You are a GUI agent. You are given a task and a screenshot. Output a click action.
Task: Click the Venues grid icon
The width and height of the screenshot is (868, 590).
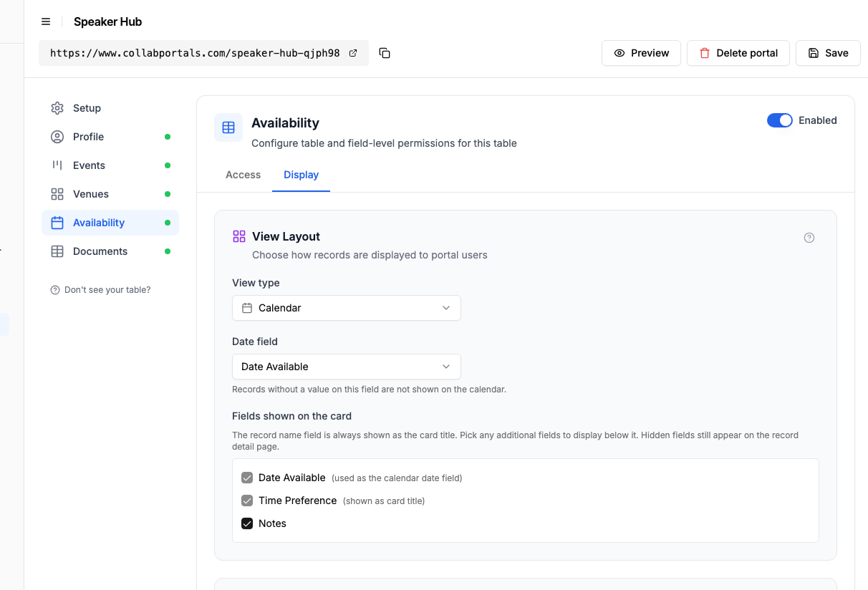coord(57,194)
